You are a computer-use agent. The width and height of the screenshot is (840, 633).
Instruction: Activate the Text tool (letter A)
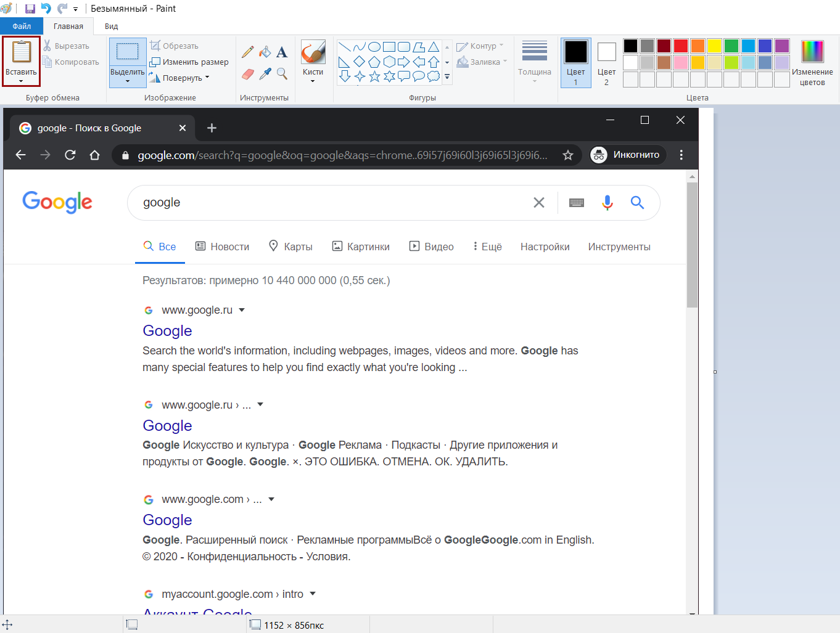tap(282, 52)
